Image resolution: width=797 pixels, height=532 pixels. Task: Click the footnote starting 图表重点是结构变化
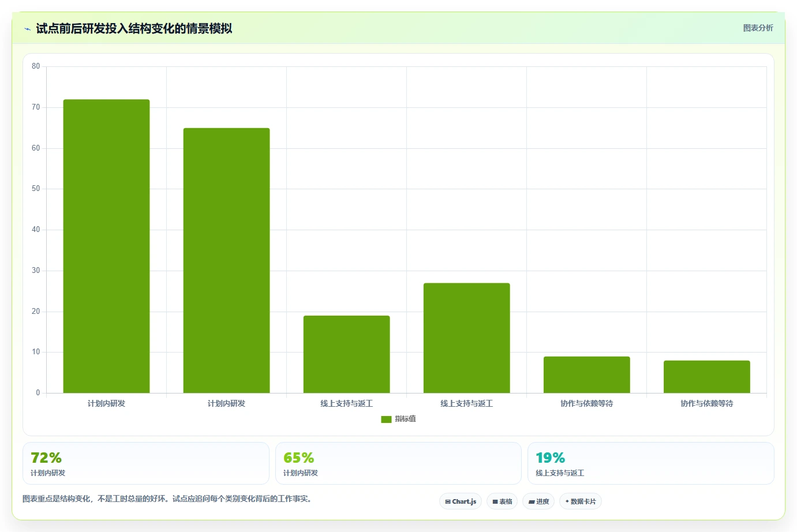tap(168, 499)
